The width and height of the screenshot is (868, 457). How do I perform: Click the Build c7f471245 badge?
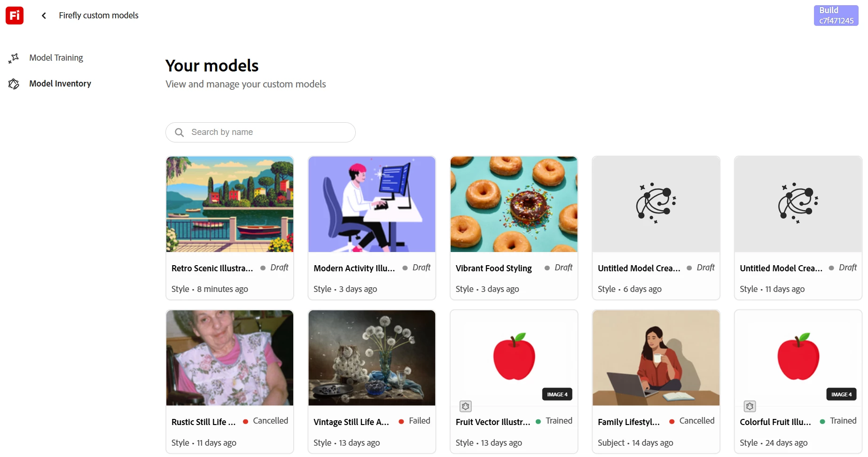(836, 16)
